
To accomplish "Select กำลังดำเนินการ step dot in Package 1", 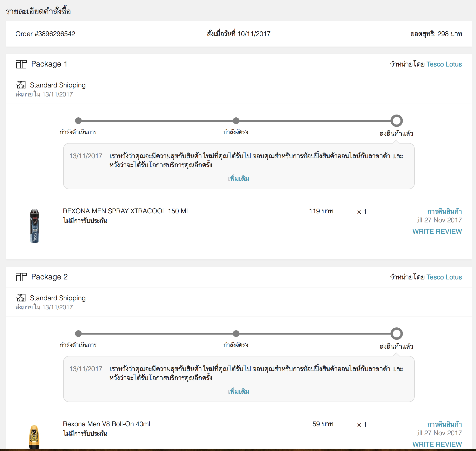I will point(78,121).
